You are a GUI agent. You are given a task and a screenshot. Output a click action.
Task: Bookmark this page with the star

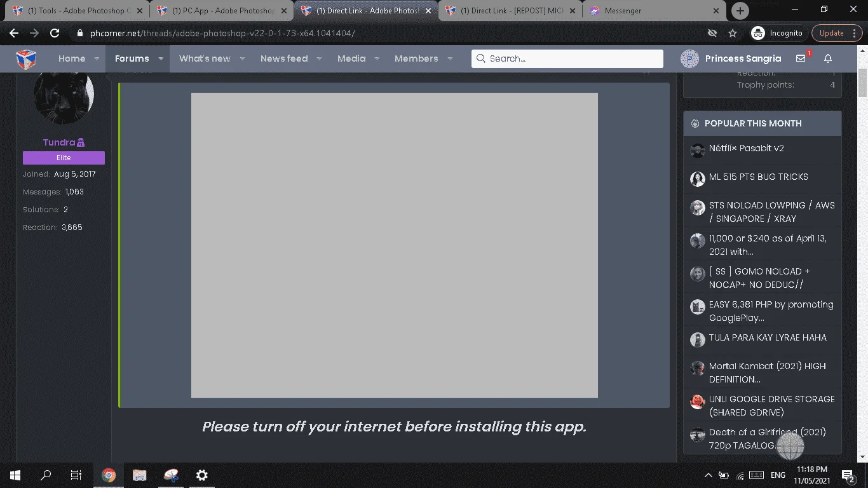pyautogui.click(x=733, y=33)
